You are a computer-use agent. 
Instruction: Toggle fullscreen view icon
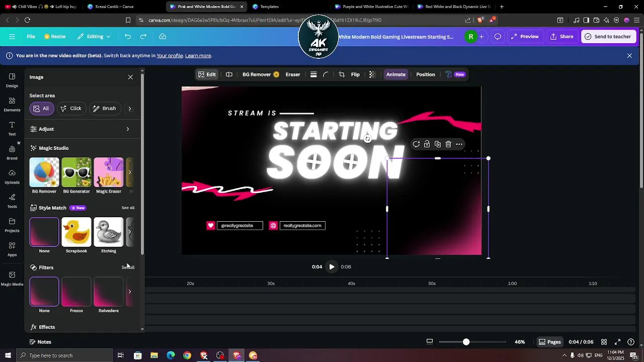(617, 342)
